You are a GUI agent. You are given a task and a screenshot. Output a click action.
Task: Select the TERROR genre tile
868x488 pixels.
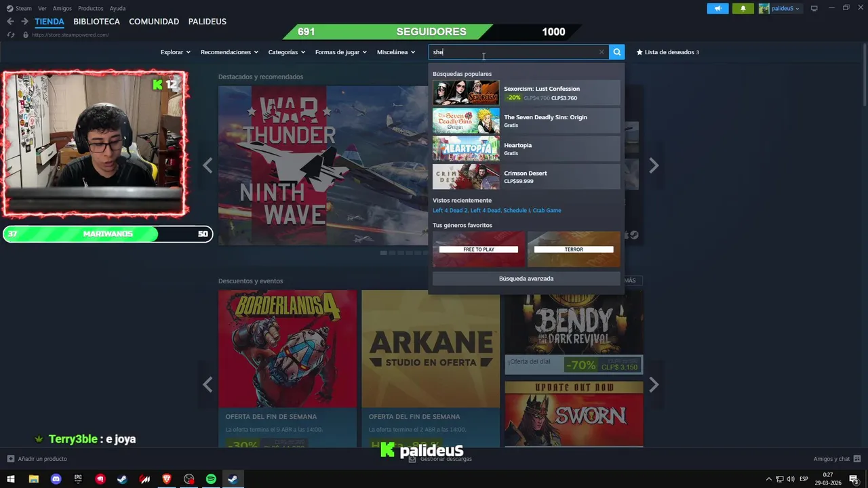[574, 249]
